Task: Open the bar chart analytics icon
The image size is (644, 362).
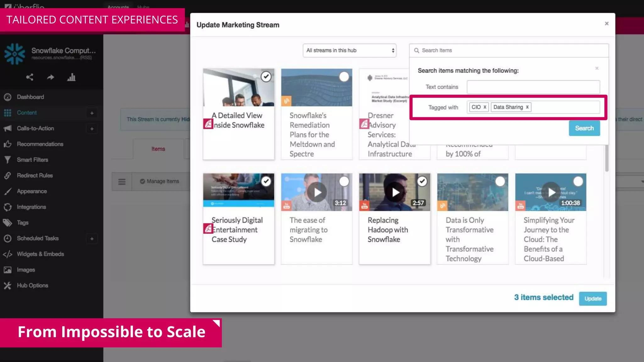Action: tap(71, 77)
